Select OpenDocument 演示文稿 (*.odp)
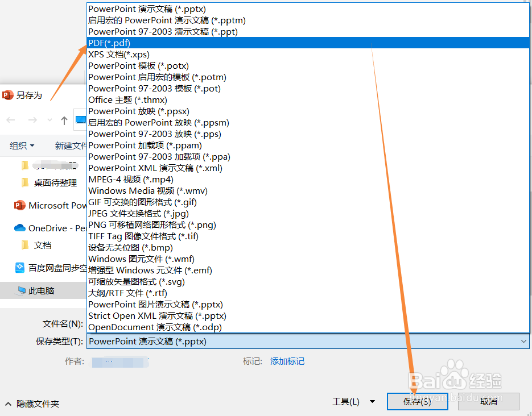The height and width of the screenshot is (416, 532). [308, 327]
